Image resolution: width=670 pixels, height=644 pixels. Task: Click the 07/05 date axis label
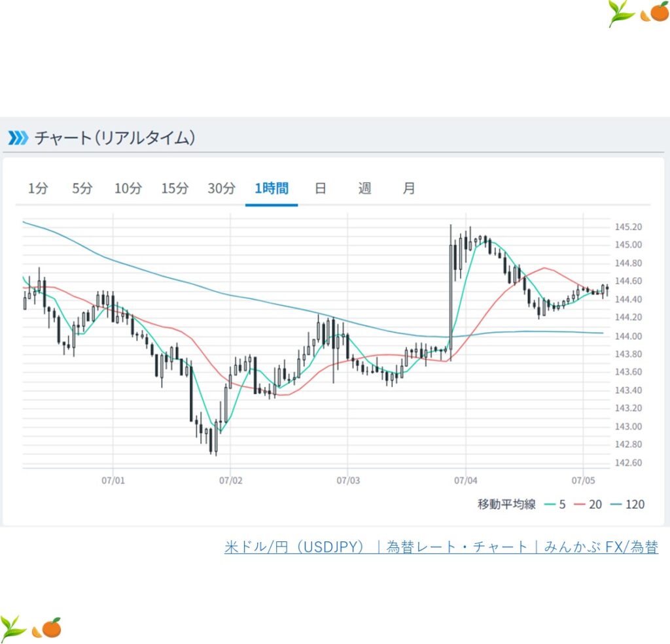click(583, 481)
